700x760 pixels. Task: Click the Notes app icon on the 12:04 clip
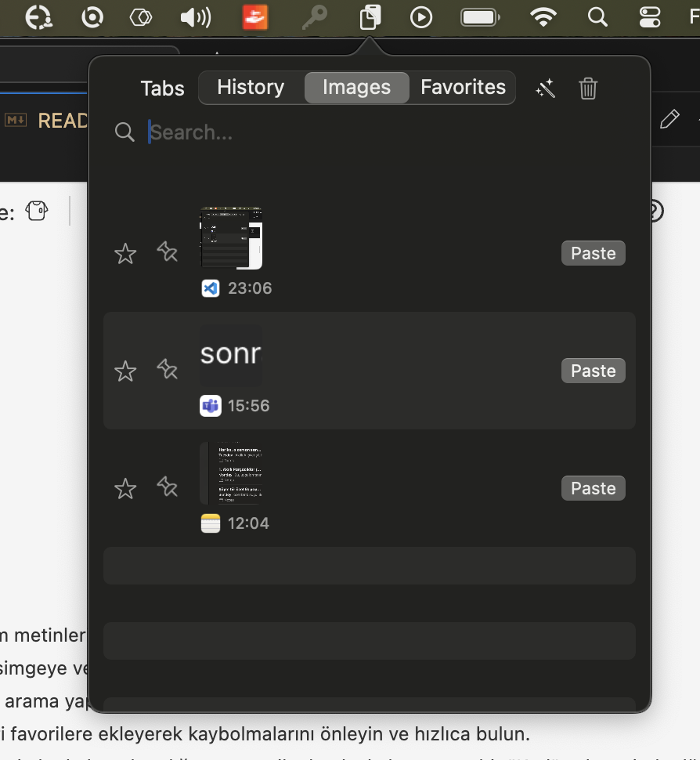pos(210,523)
